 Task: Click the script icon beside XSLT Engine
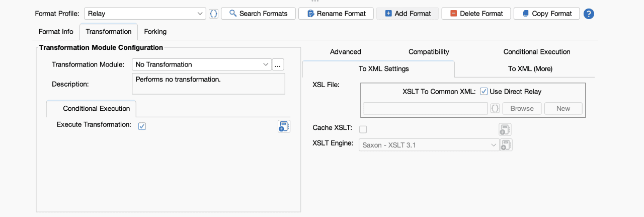tap(506, 145)
